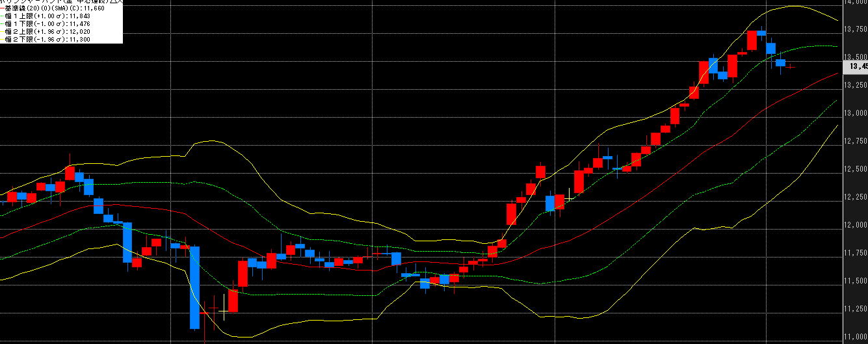Click the 11,250 price axis label
The image size is (868, 344).
tap(855, 309)
